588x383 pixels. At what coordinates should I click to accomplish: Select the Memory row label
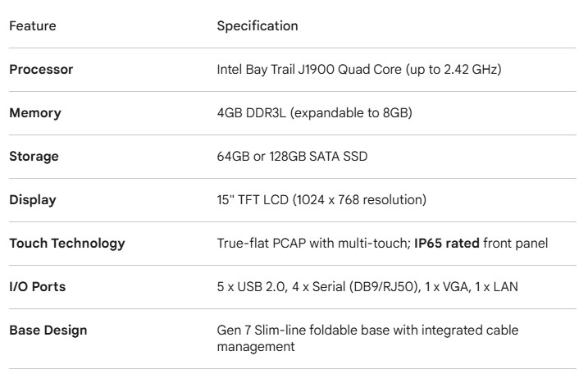pos(35,113)
